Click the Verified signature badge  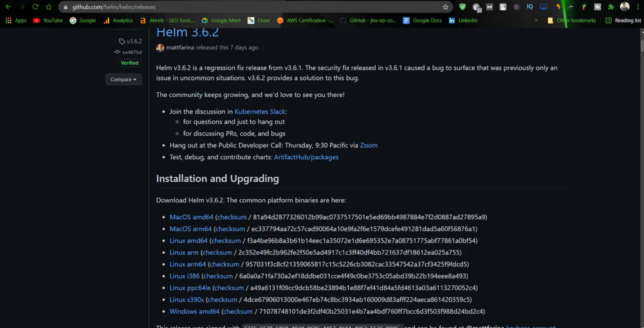pyautogui.click(x=130, y=63)
